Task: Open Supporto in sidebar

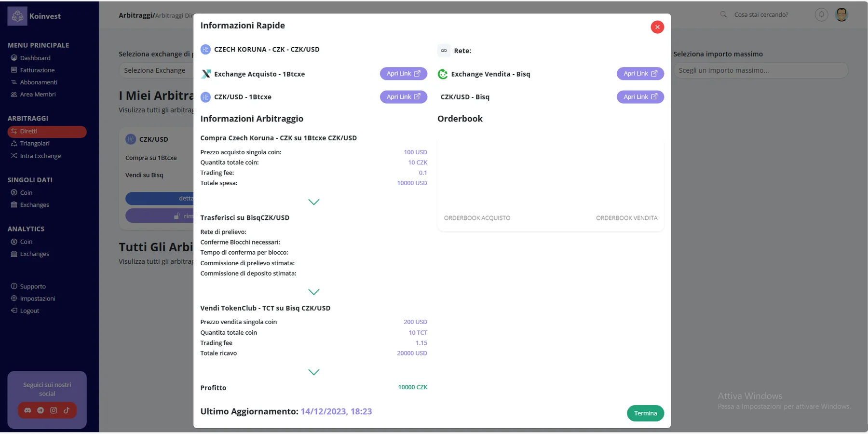Action: coord(33,286)
